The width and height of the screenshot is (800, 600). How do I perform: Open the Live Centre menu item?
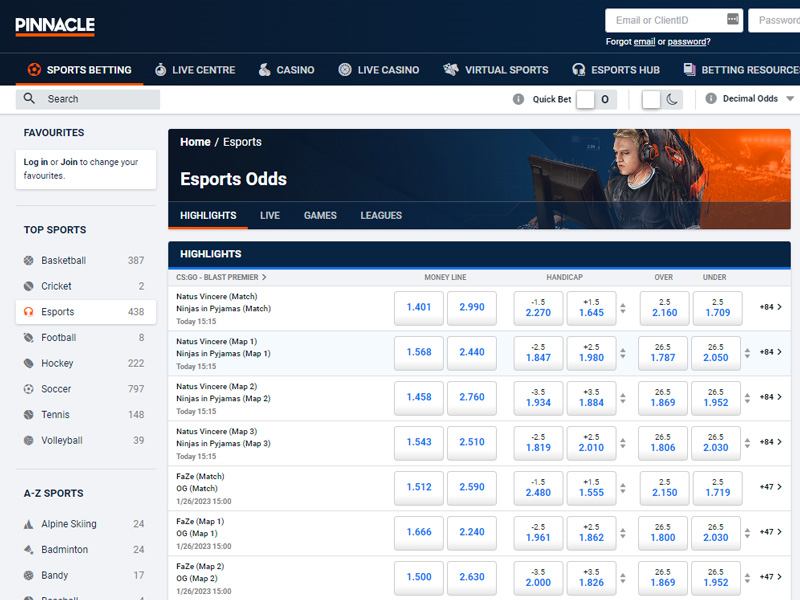point(195,70)
